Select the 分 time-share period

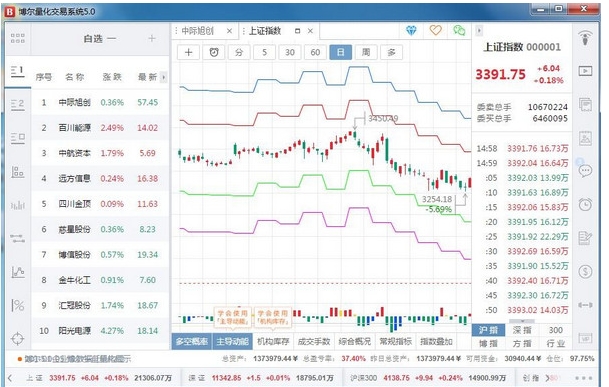(239, 52)
